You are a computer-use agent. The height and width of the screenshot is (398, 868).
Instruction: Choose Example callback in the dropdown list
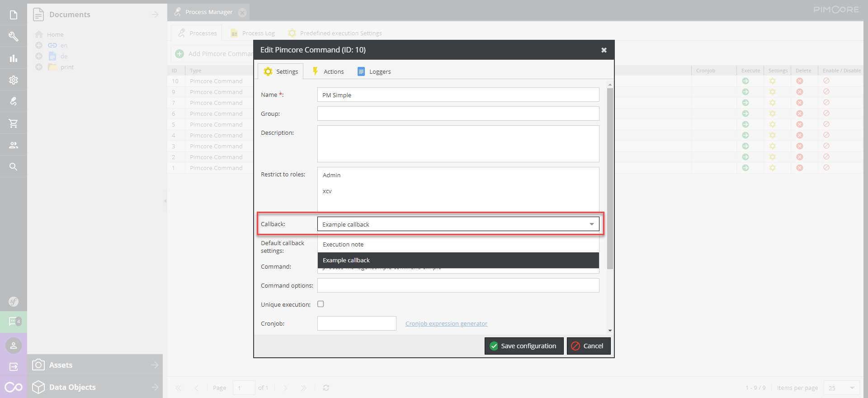click(458, 260)
